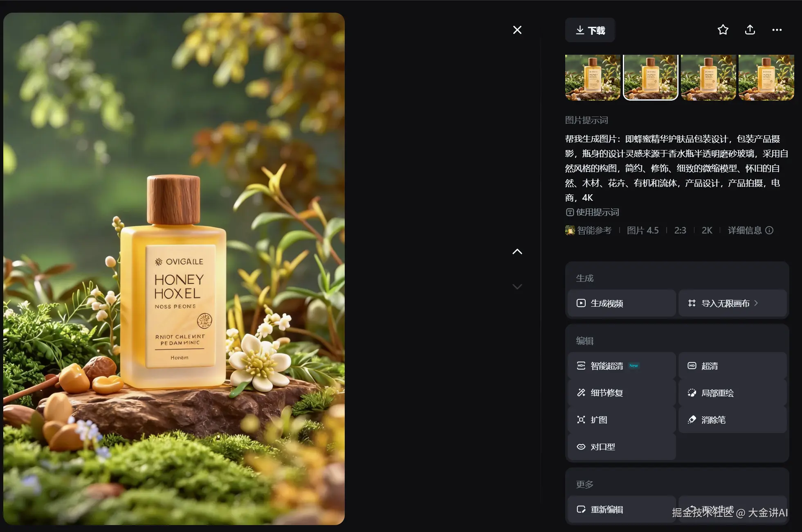Select 局部重绘 inpaint tool
Viewport: 802px width, 532px height.
tap(732, 393)
